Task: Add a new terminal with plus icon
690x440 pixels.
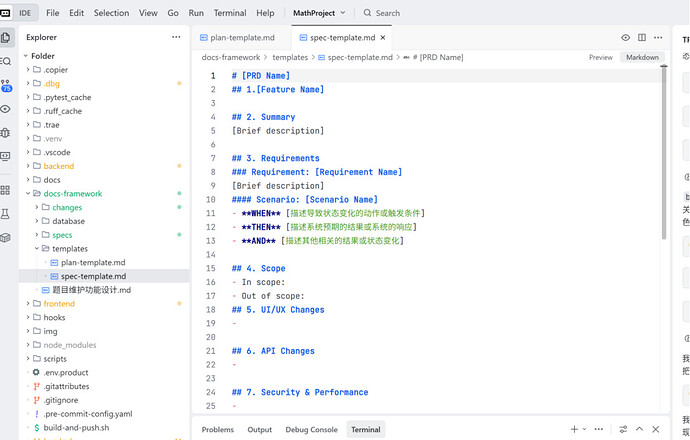Action: [x=574, y=429]
